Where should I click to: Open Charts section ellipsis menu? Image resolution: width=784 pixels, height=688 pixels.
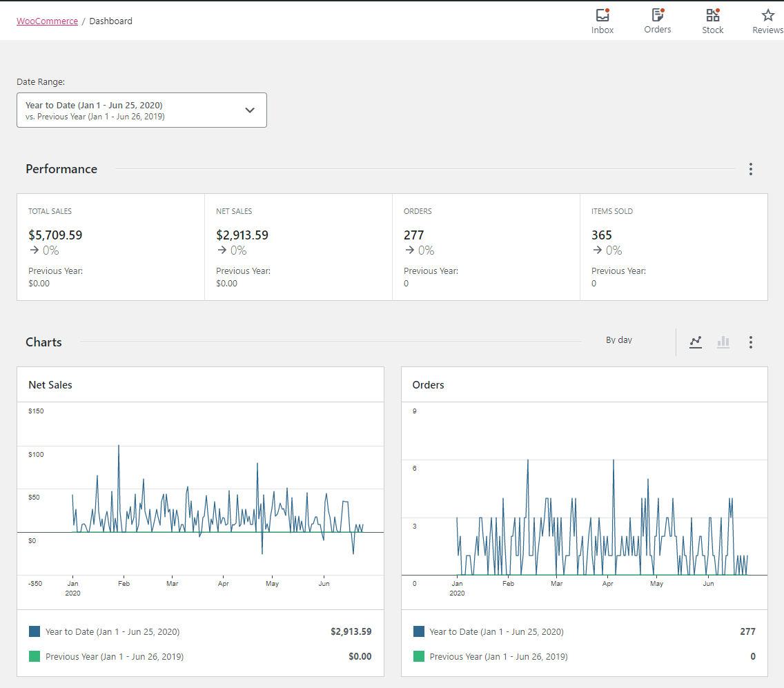751,342
